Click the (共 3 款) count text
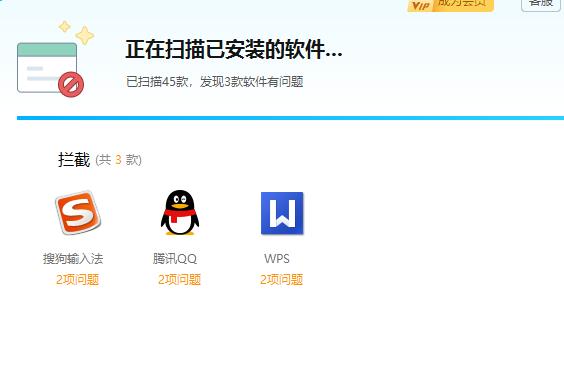564x383 pixels. [119, 160]
